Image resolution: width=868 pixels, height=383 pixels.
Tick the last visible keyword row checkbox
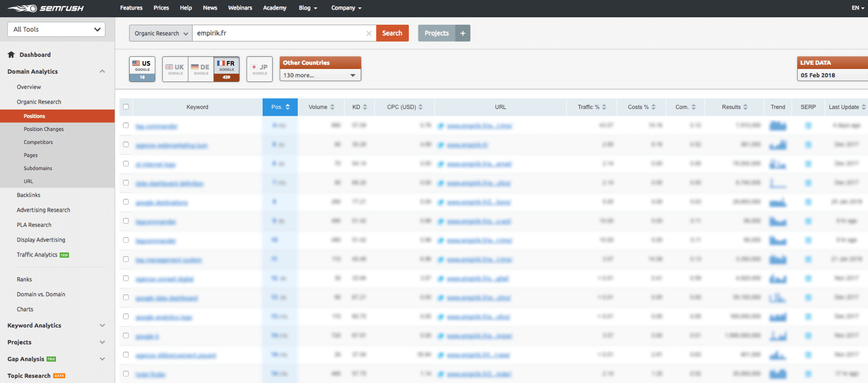pyautogui.click(x=126, y=373)
